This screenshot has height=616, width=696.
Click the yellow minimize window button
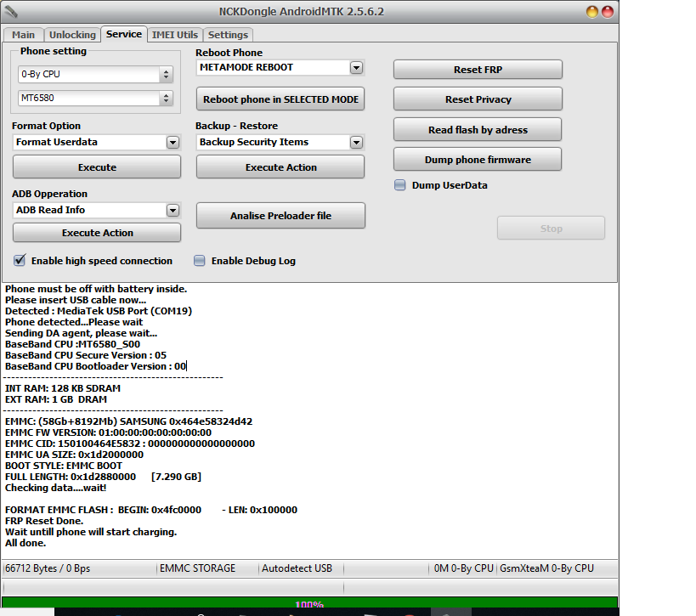[x=592, y=12]
